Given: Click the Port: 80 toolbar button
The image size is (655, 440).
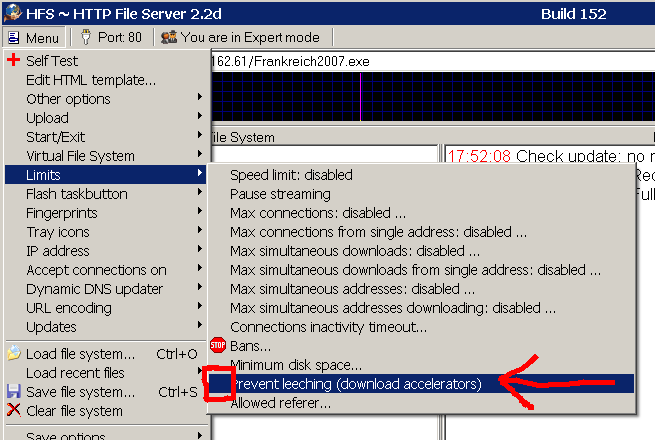Looking at the screenshot, I should [x=112, y=37].
